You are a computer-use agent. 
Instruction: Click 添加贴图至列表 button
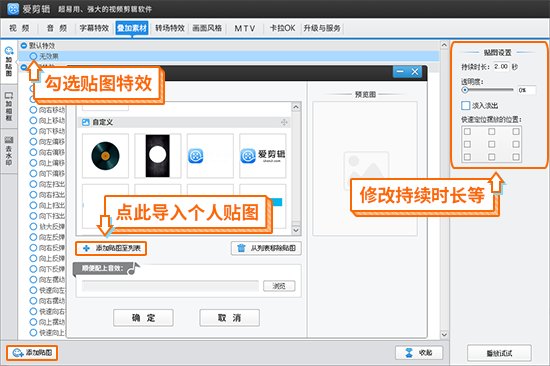pos(111,248)
